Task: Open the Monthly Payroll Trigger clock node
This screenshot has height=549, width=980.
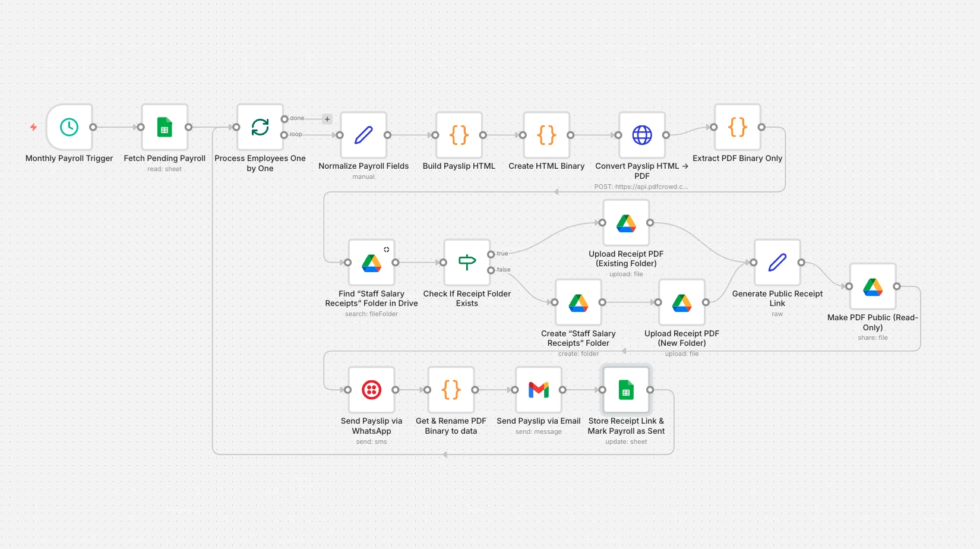Action: (68, 127)
